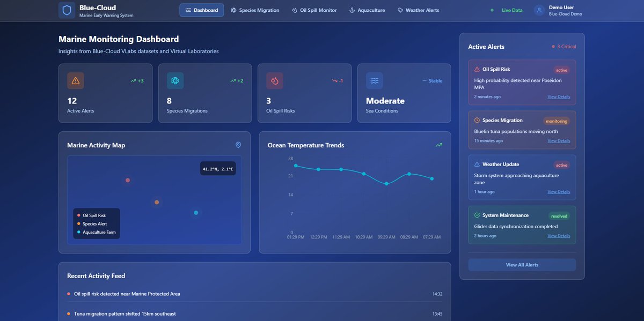Screen dimensions: 644x321
Task: Click the monitoring badge on Species Migration alert
Action: tap(557, 121)
